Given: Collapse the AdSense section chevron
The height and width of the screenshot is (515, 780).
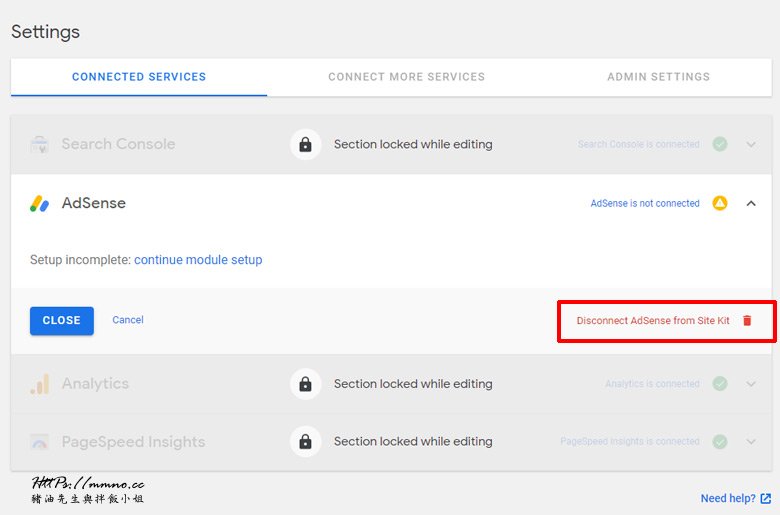Looking at the screenshot, I should click(x=751, y=203).
